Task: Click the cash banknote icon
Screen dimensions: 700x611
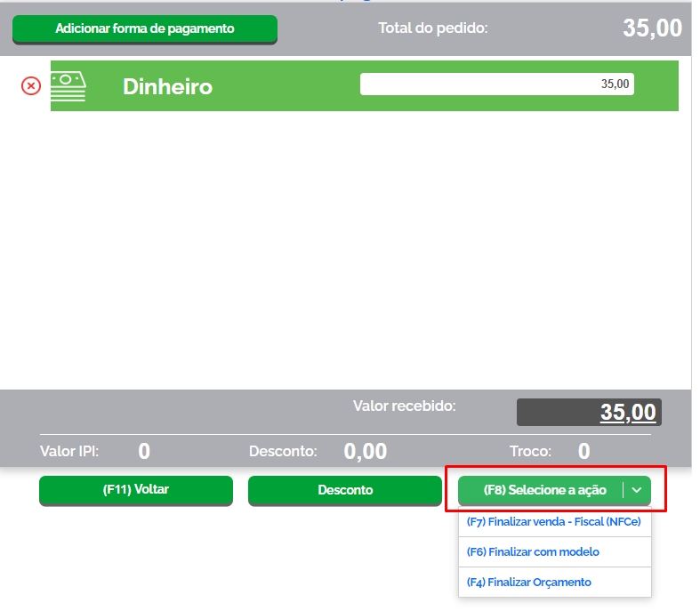Action: [x=68, y=85]
